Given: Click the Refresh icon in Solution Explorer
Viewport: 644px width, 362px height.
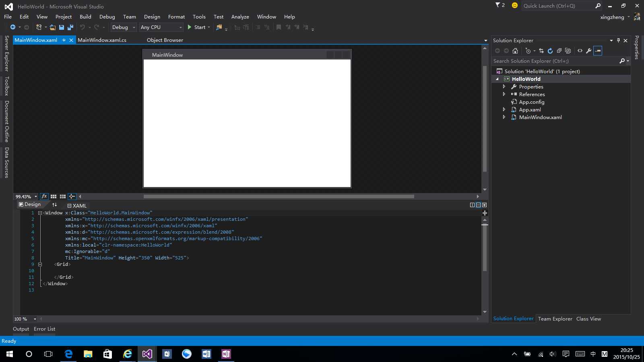Looking at the screenshot, I should [550, 51].
